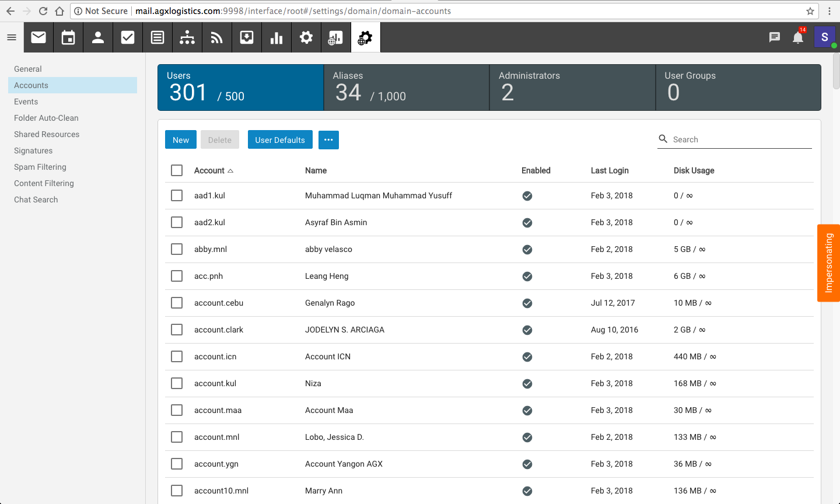840x504 pixels.
Task: Tick the checkbox for aad1.kul account
Action: (x=177, y=195)
